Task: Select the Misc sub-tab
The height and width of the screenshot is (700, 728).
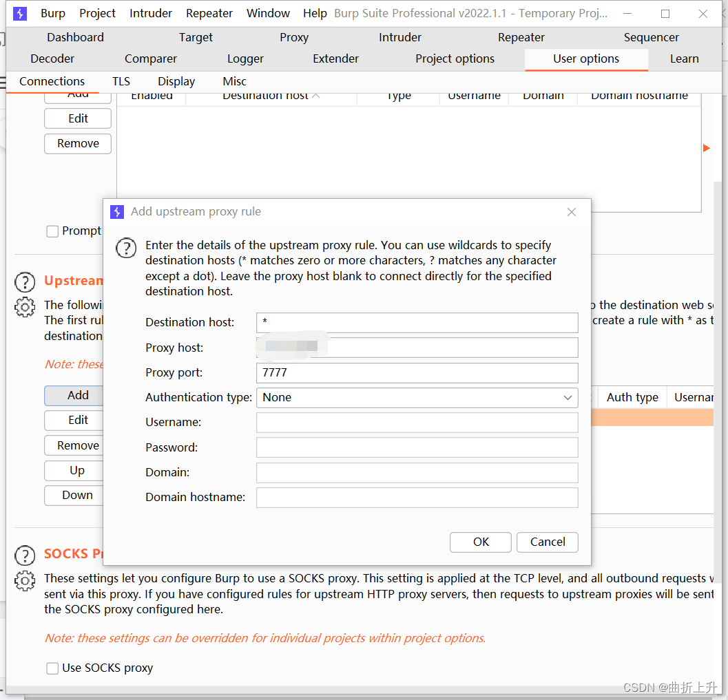Action: tap(234, 82)
